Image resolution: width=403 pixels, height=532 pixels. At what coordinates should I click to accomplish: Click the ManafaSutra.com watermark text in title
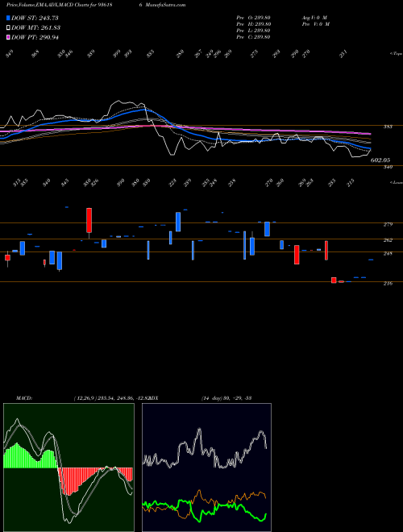point(164,5)
